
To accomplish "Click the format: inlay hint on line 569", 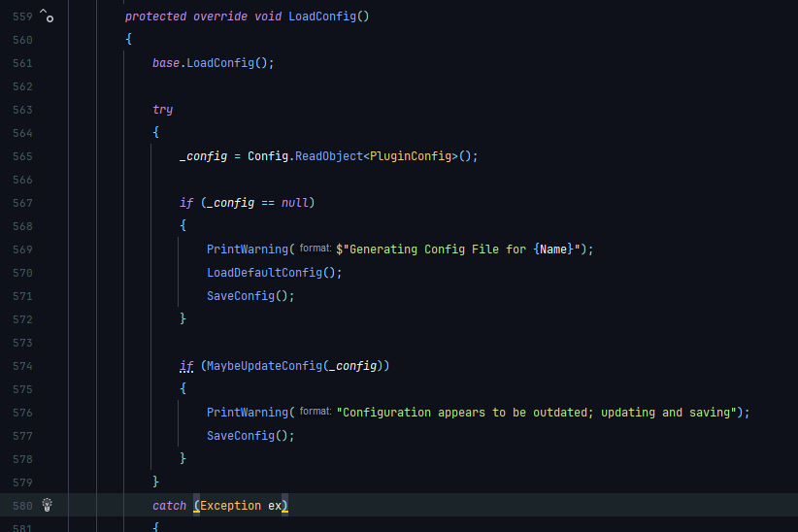I will (x=316, y=249).
